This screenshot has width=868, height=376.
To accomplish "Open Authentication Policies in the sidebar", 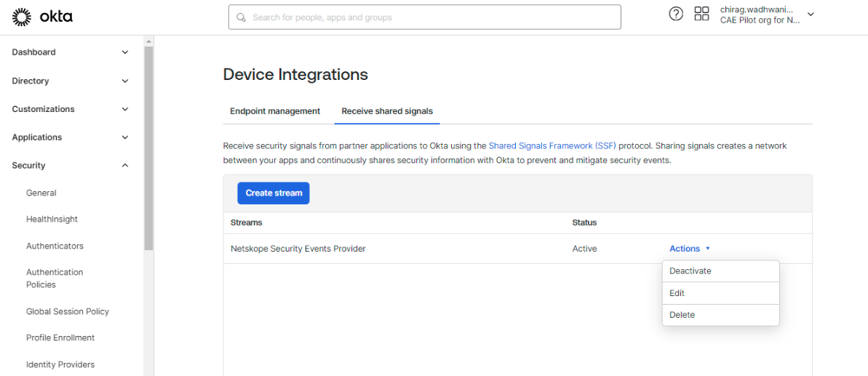I will pyautogui.click(x=55, y=278).
